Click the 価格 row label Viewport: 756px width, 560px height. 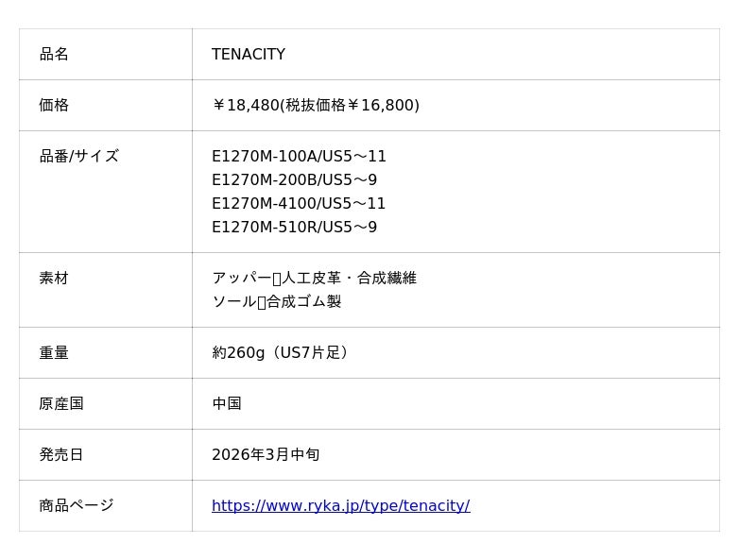(54, 106)
